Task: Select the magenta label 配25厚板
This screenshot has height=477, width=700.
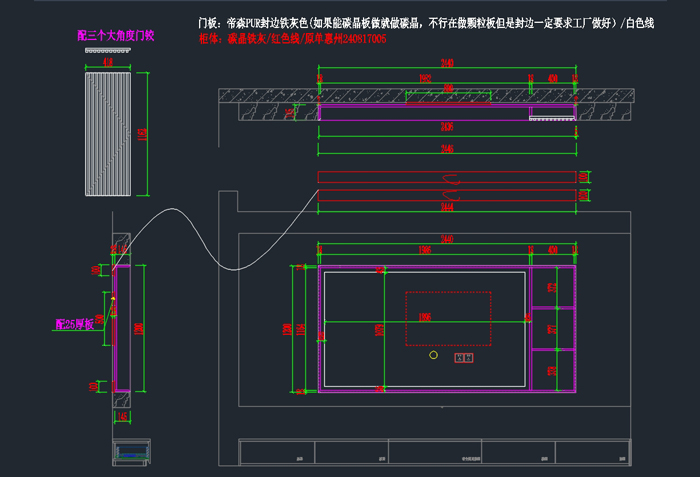Action: (x=75, y=324)
